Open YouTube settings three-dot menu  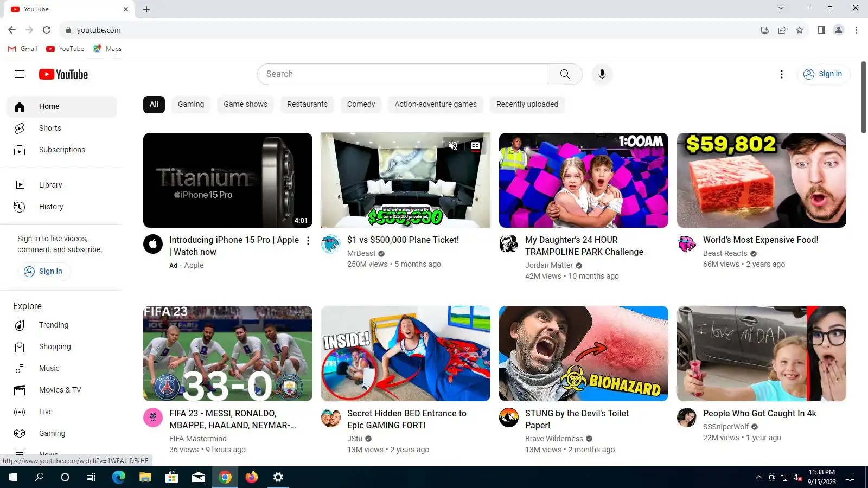click(781, 74)
